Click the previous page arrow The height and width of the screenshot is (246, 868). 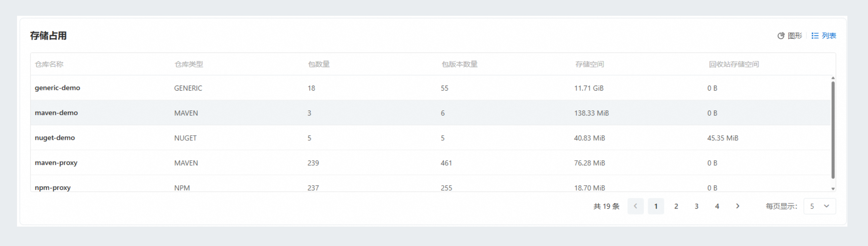[x=635, y=206]
